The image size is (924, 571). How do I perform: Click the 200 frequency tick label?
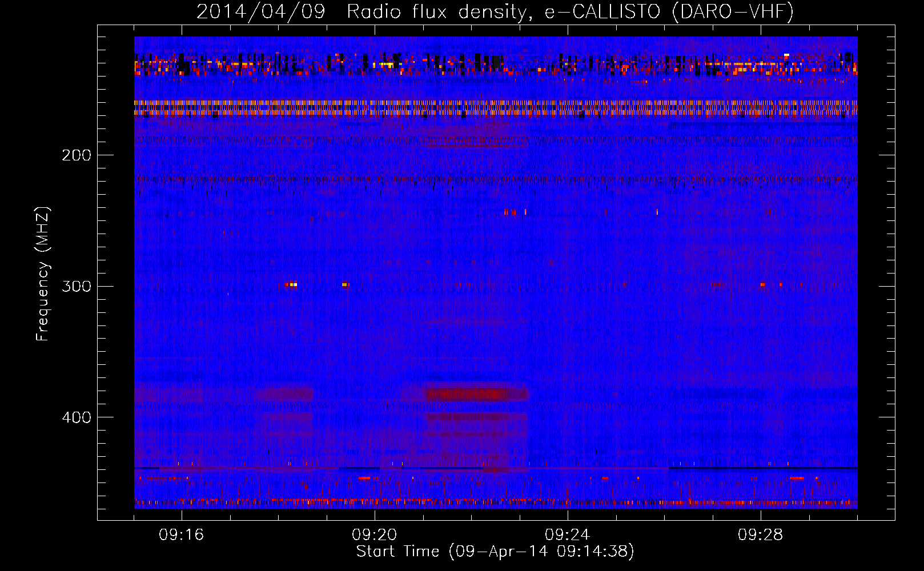[76, 155]
